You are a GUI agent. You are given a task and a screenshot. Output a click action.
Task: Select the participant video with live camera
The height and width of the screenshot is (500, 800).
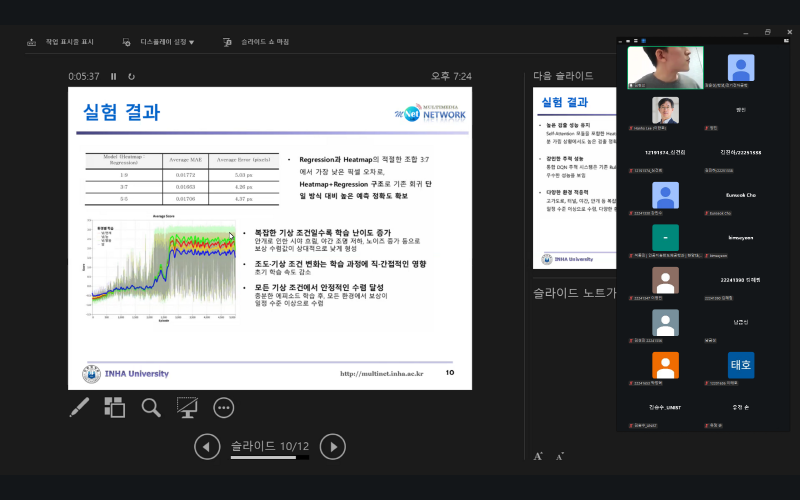(x=665, y=67)
